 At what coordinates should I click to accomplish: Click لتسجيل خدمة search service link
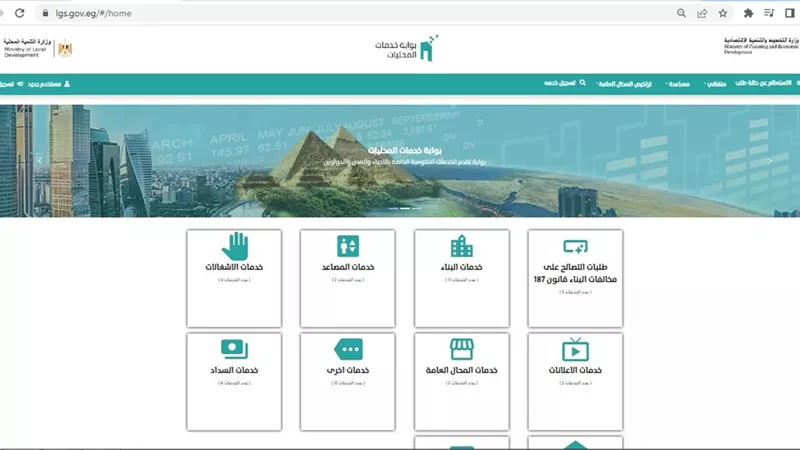tap(560, 83)
